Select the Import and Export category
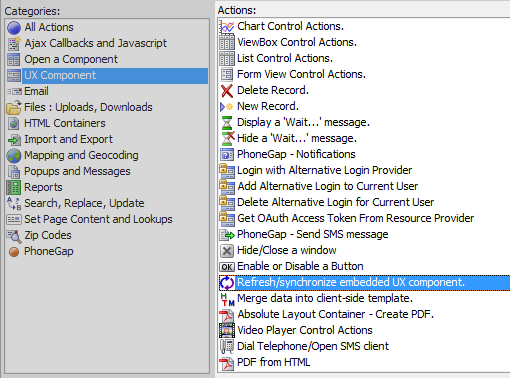The image size is (510, 378). coord(68,139)
